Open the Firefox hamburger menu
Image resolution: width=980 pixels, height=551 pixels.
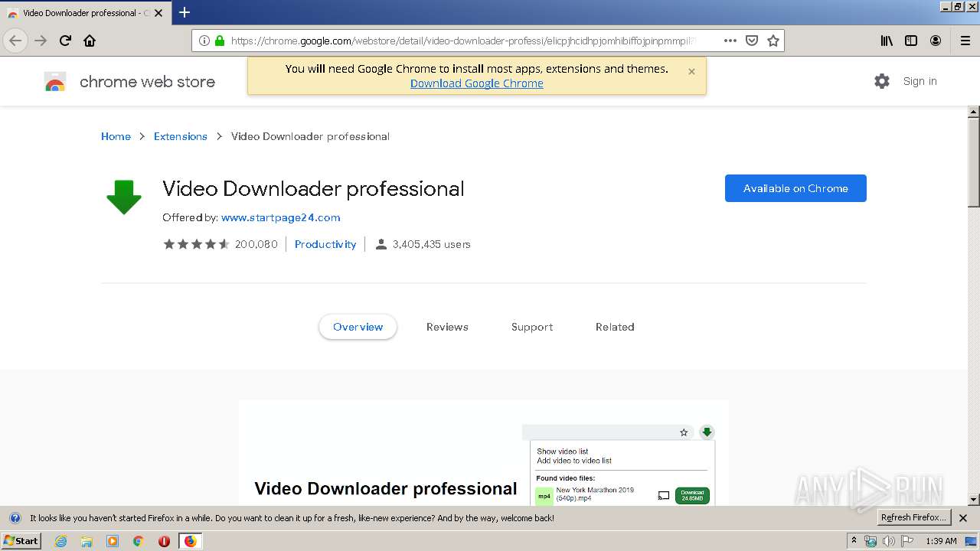(x=965, y=41)
